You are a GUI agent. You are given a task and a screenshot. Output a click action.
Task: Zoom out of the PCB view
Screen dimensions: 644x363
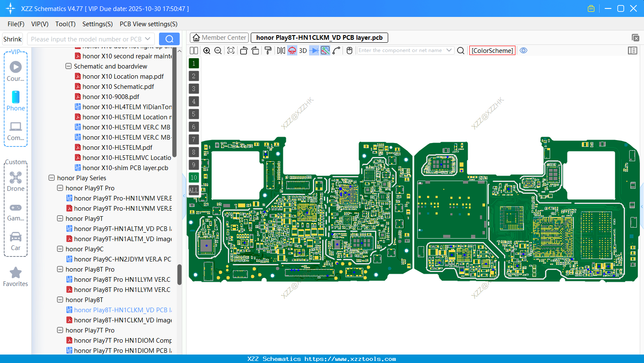tap(218, 50)
